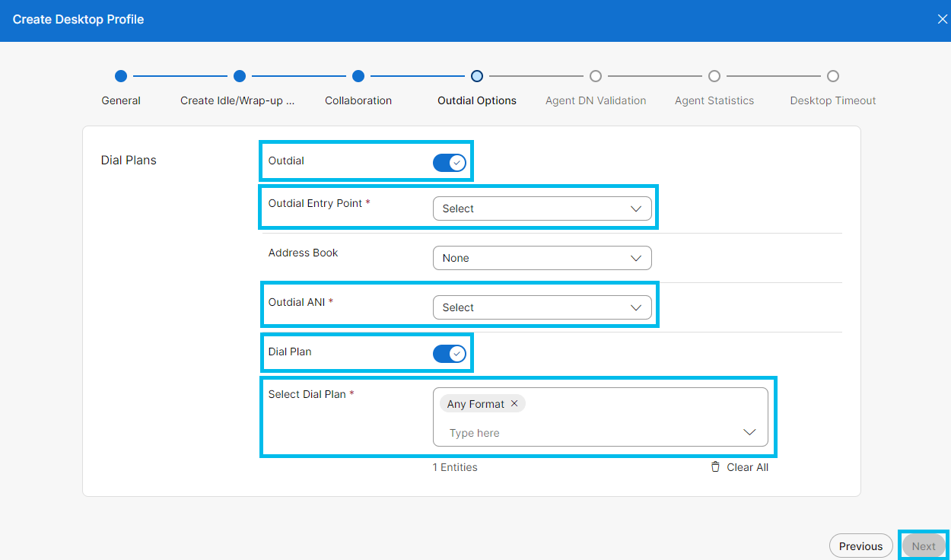Select the Outdial Options step
951x560 pixels.
point(477,76)
